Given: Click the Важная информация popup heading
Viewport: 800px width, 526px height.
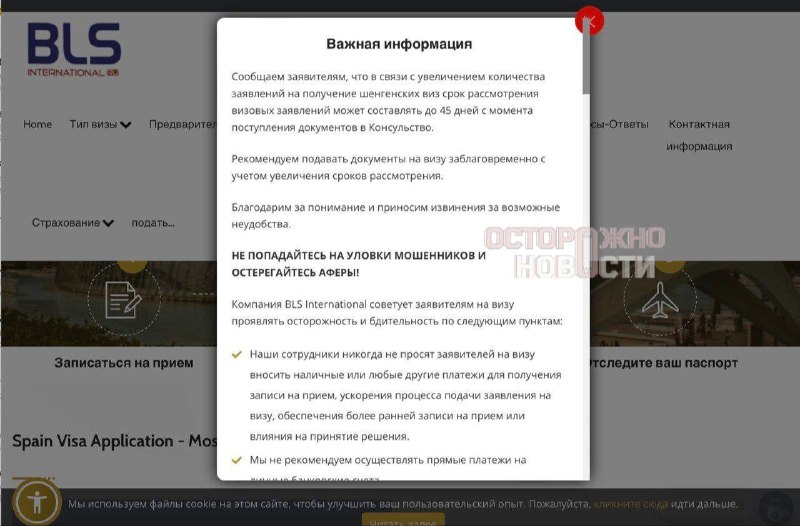Looking at the screenshot, I should (399, 44).
